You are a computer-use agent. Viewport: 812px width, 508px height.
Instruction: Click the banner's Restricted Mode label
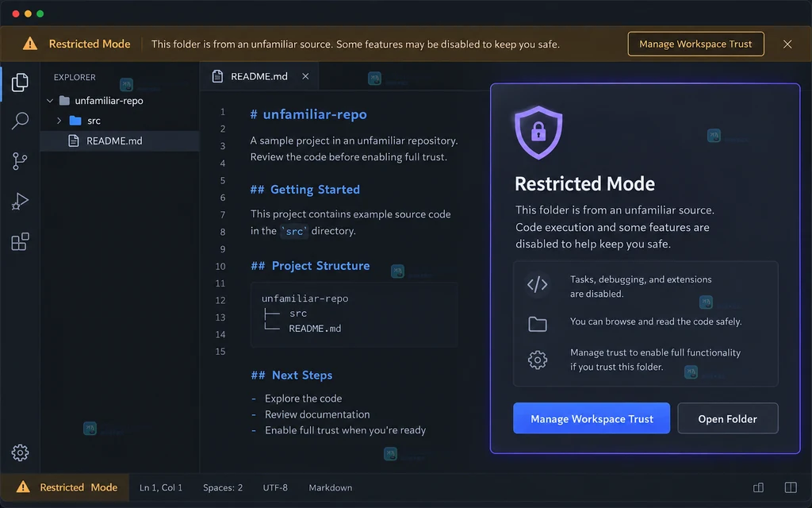(90, 44)
